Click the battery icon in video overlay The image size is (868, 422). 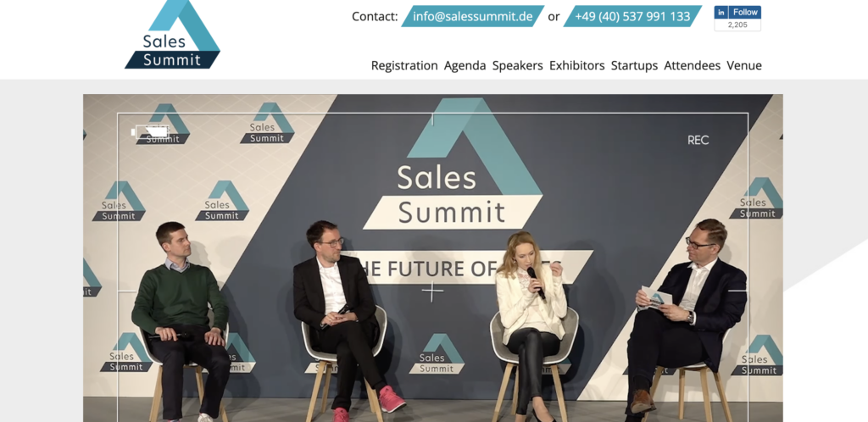point(151,131)
